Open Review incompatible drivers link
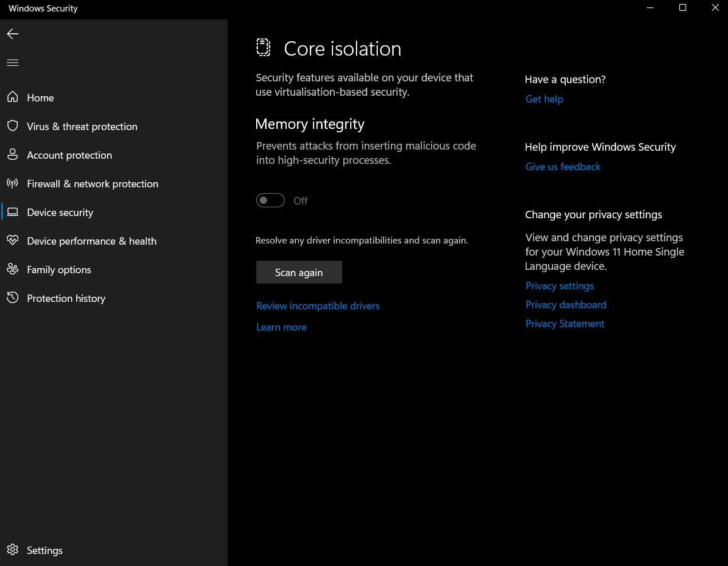 318,306
